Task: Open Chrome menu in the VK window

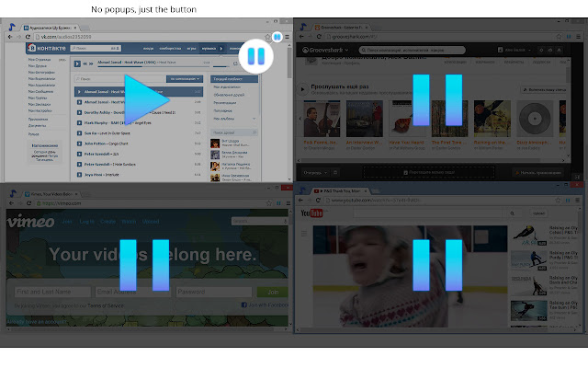Action: (x=287, y=37)
